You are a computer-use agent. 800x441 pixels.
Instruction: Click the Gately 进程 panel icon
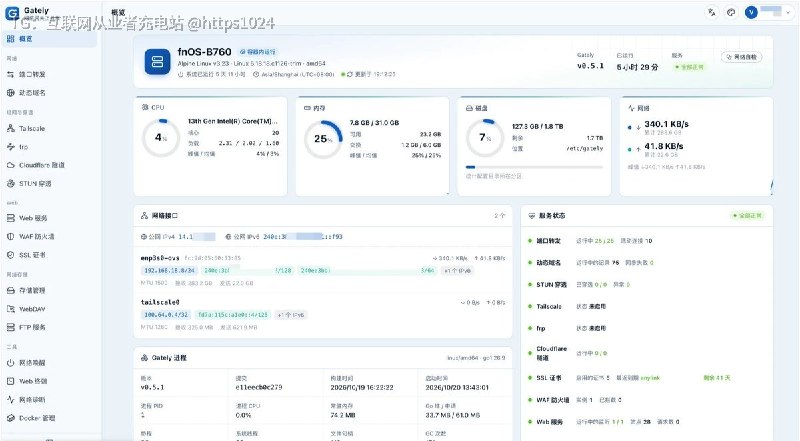144,358
